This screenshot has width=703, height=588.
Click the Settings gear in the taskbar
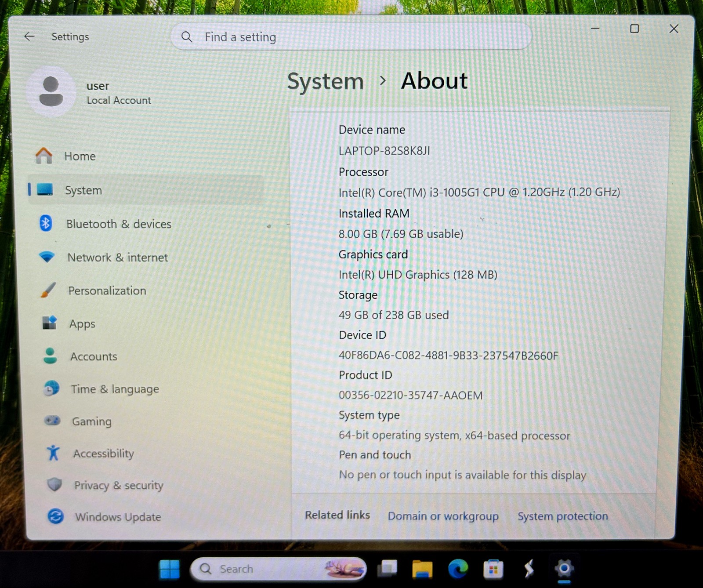pos(564,569)
